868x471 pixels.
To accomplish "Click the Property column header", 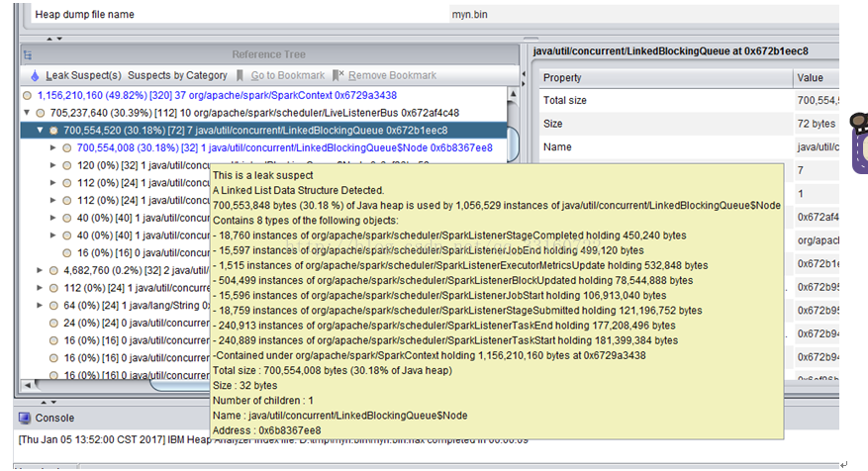I will tap(665, 78).
